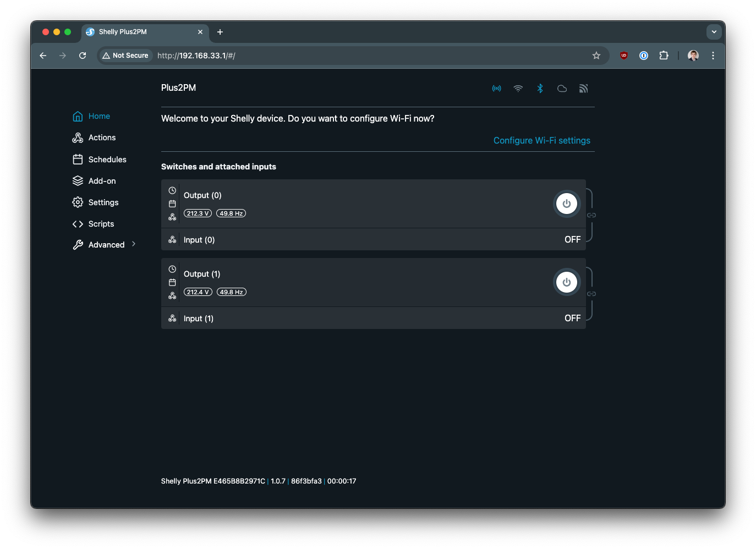Viewport: 756px width, 549px height.
Task: Click the 49.8 Hz badge on Output (1)
Action: [232, 292]
